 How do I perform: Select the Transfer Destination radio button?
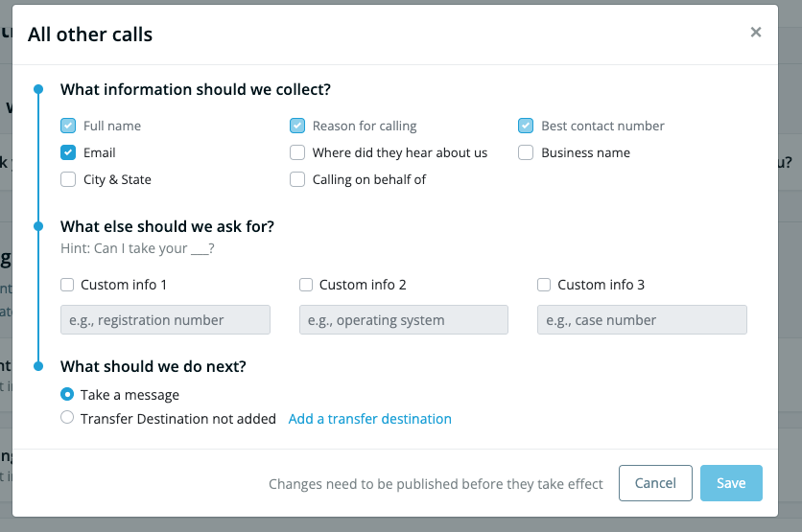point(67,418)
